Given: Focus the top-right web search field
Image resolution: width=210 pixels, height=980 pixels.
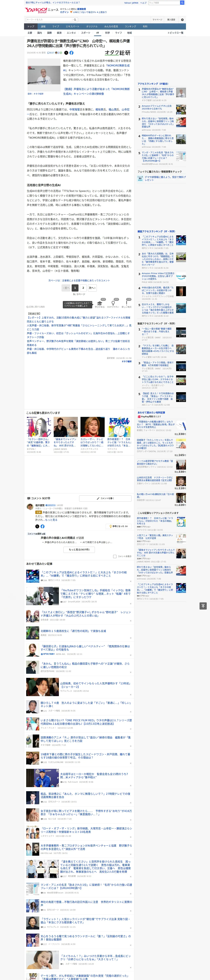Looking at the screenshot, I should [164, 3].
